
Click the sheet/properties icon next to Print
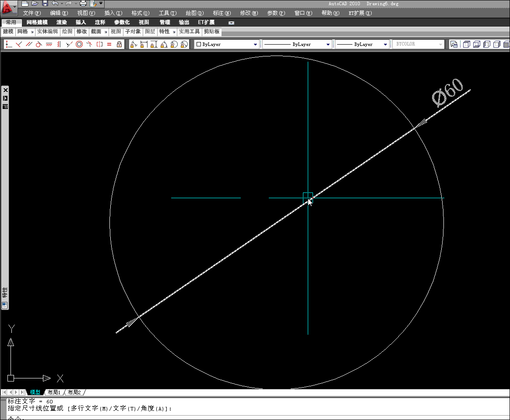(93, 3)
